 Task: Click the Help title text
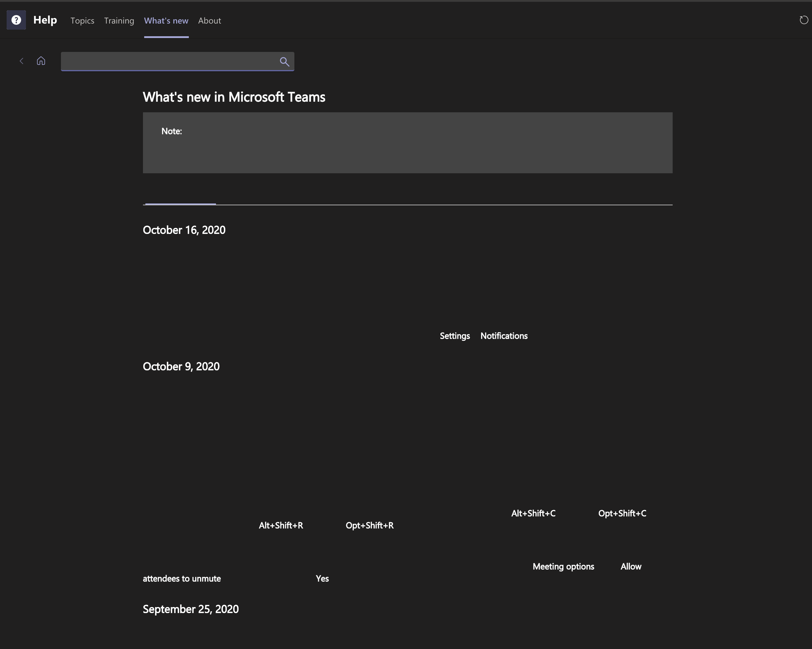pos(45,20)
